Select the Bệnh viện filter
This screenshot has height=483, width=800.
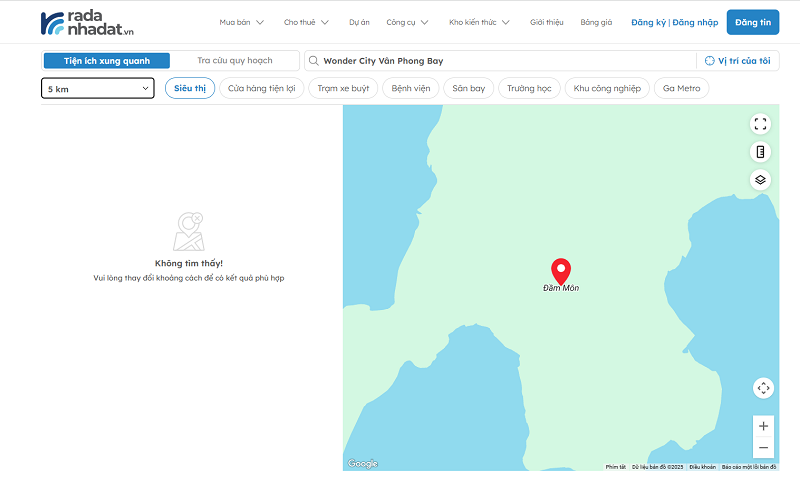[x=411, y=88]
